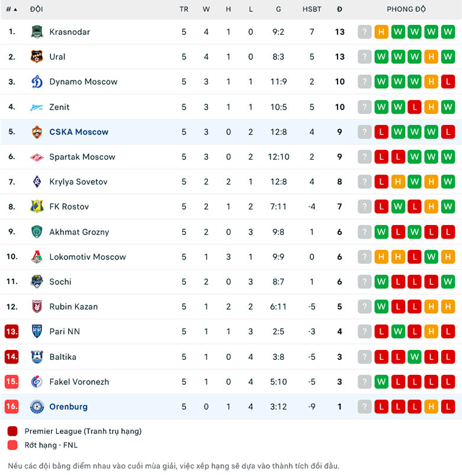Click the Đ points column header
Viewport: 462px width, 476px height.
pos(339,9)
